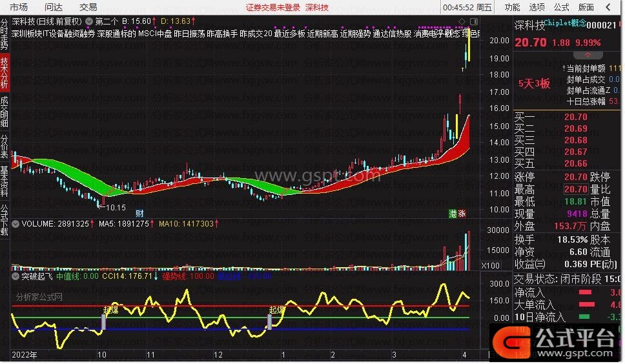Click the 买四 price 20.67
Screen dimensions: 625x364
tap(575, 152)
